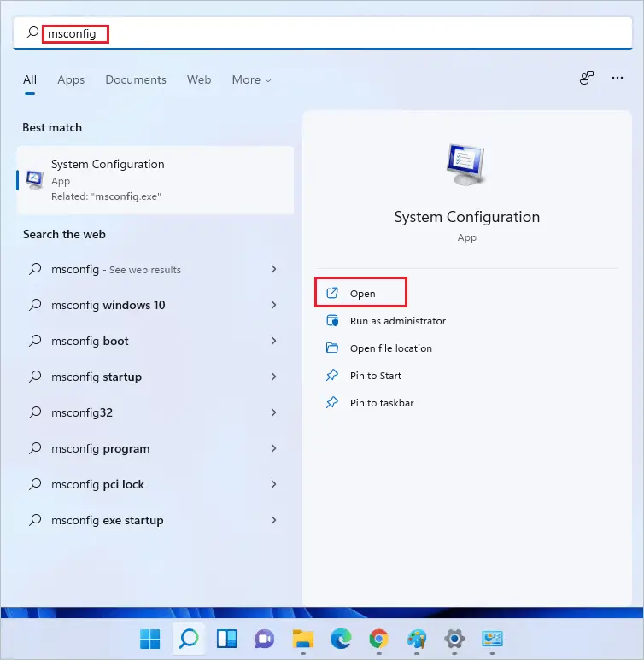Expand arrow for msconfig32
The height and width of the screenshot is (660, 644).
(x=274, y=412)
